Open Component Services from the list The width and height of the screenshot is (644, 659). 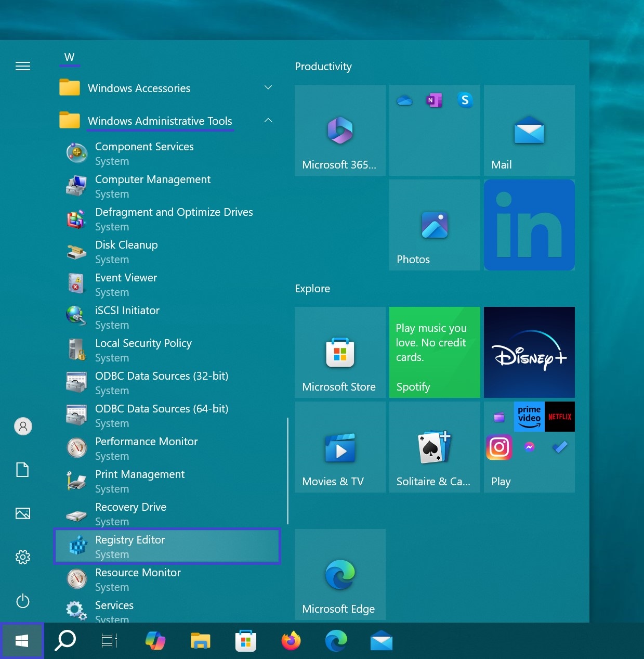point(167,154)
